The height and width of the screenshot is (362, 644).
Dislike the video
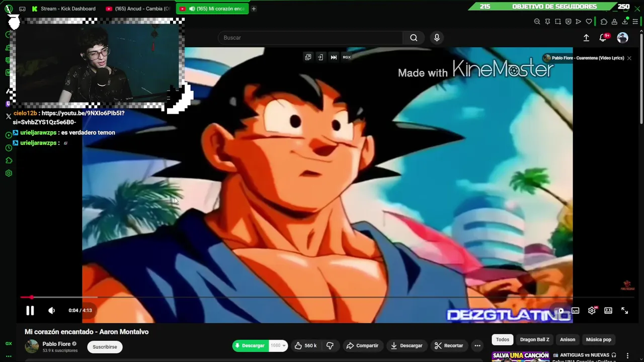pos(330,345)
